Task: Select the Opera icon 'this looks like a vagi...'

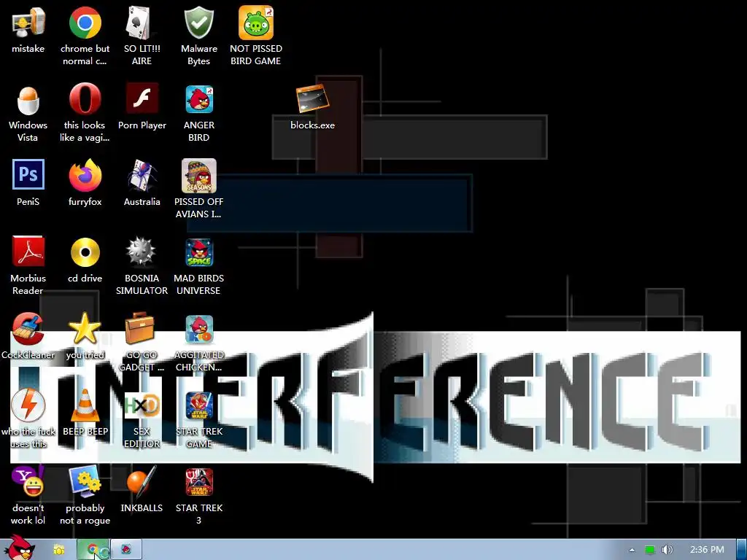Action: tap(85, 99)
